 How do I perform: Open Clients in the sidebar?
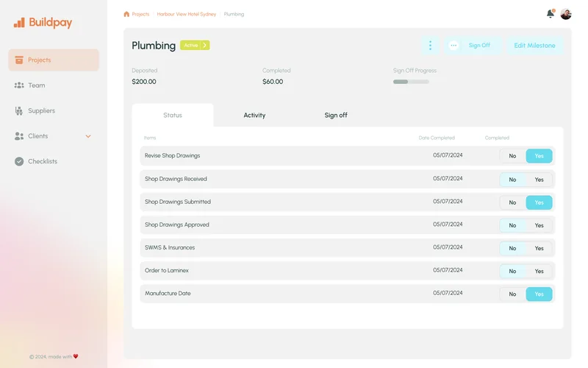tap(54, 136)
